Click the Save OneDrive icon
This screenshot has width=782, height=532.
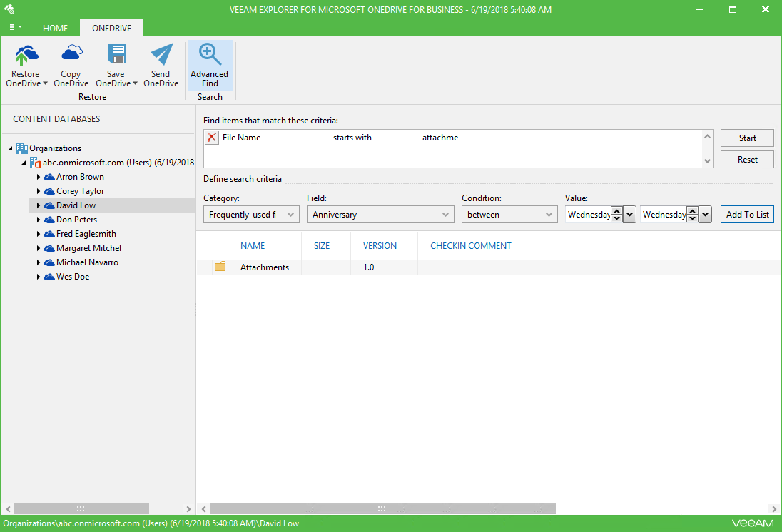[x=117, y=54]
